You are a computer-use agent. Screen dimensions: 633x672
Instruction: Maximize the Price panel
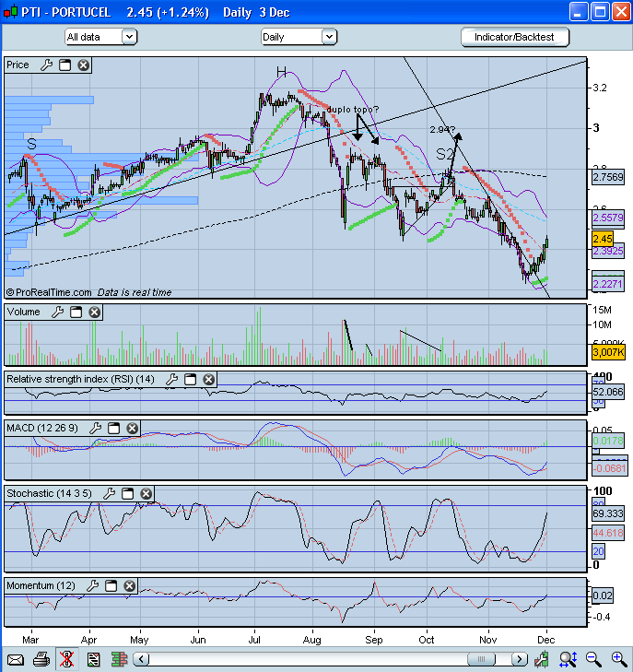point(65,65)
